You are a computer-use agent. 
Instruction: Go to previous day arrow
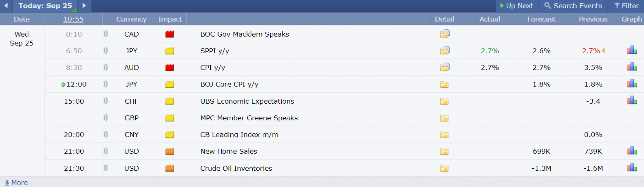point(6,6)
